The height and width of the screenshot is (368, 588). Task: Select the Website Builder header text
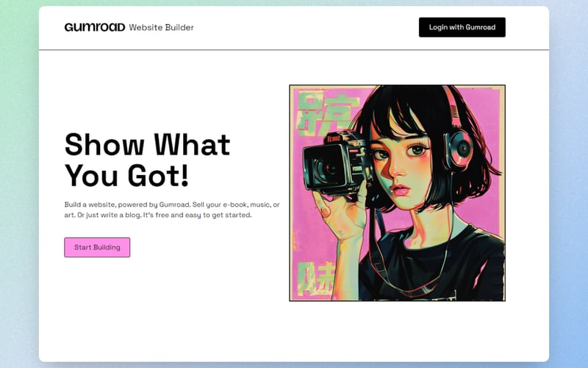pos(161,27)
